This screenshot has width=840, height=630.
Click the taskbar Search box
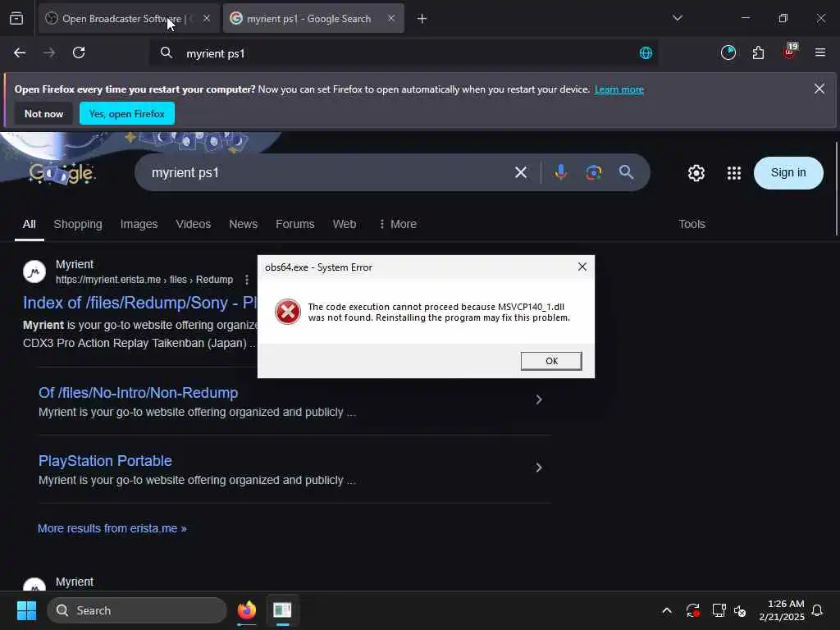[x=137, y=610]
